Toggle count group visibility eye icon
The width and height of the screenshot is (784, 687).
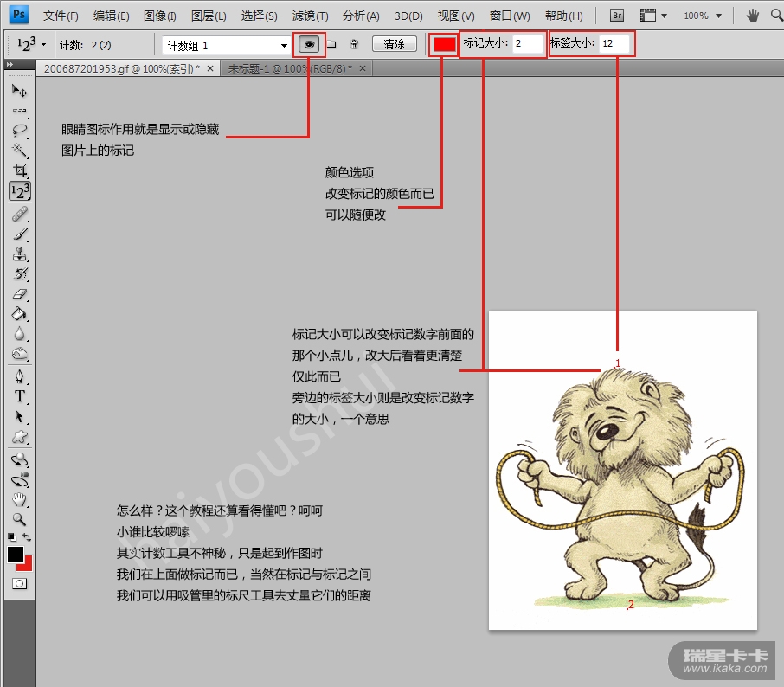click(x=309, y=44)
